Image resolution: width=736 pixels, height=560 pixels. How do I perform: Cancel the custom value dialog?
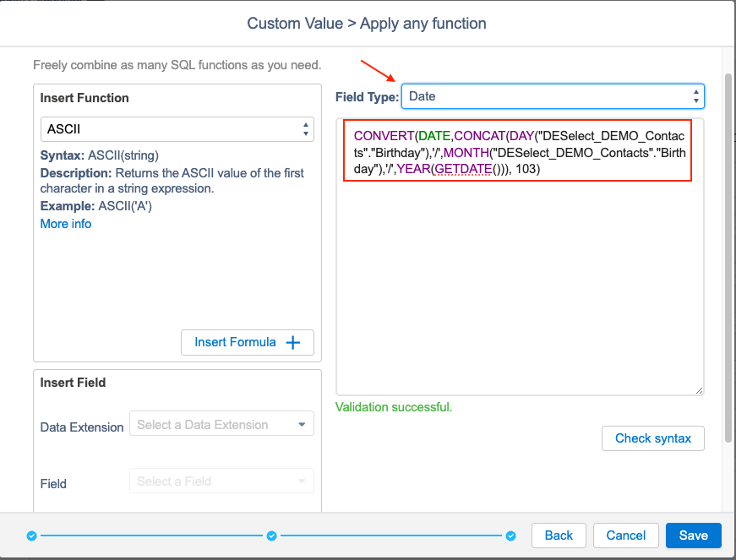[625, 536]
